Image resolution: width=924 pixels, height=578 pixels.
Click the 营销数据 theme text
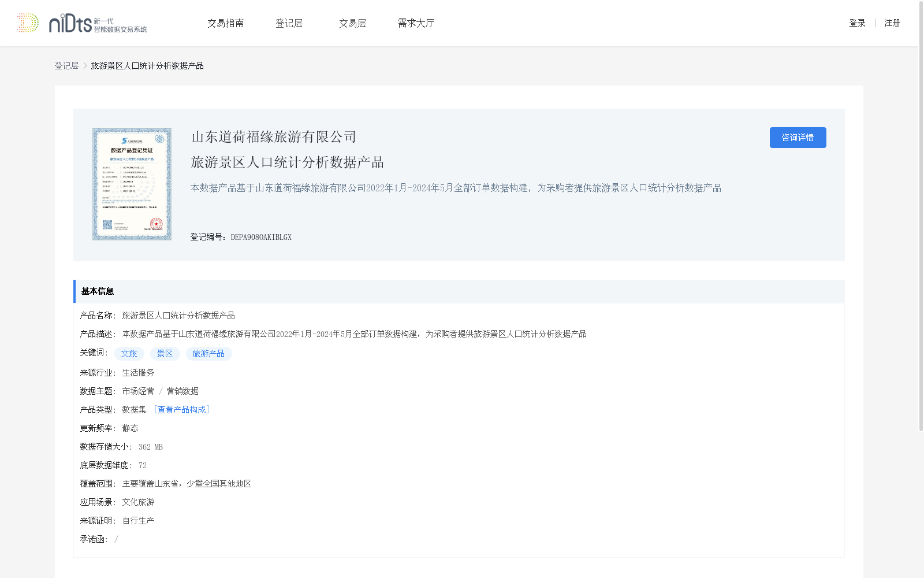tap(182, 391)
